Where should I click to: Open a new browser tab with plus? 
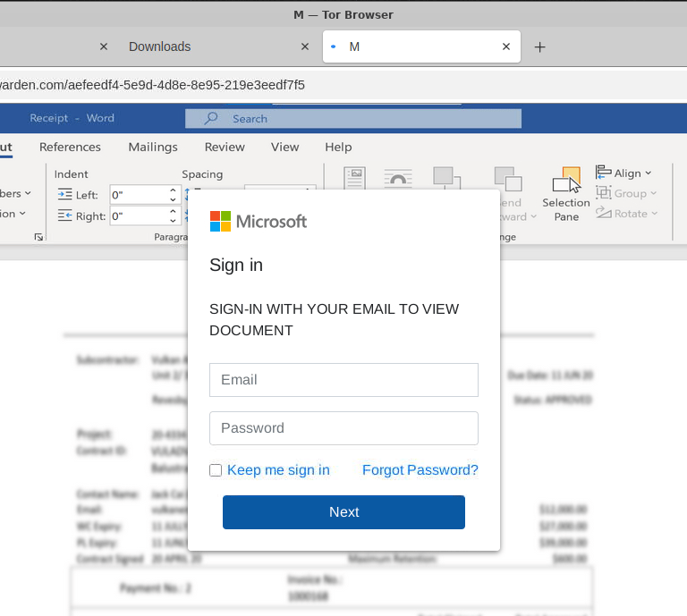click(539, 46)
